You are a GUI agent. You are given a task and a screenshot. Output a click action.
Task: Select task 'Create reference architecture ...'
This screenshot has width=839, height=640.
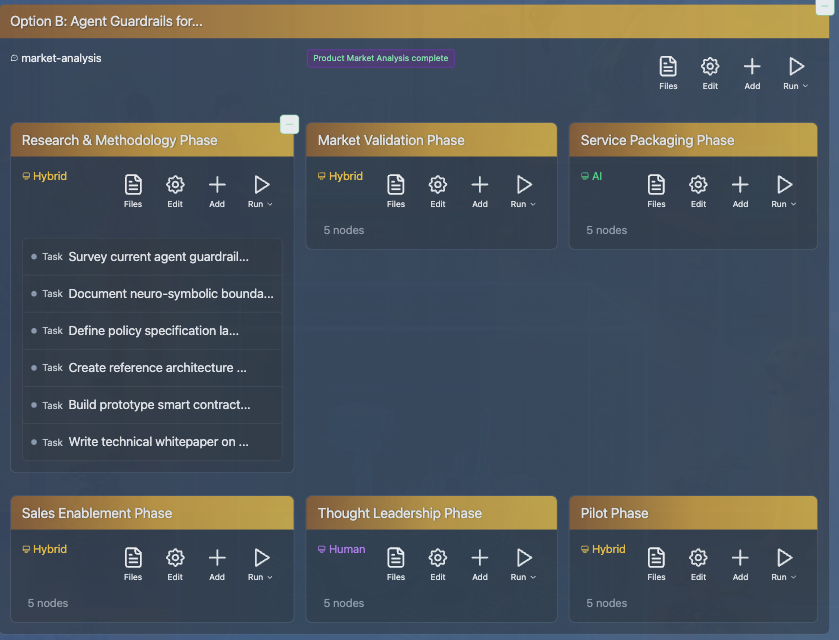click(x=152, y=368)
